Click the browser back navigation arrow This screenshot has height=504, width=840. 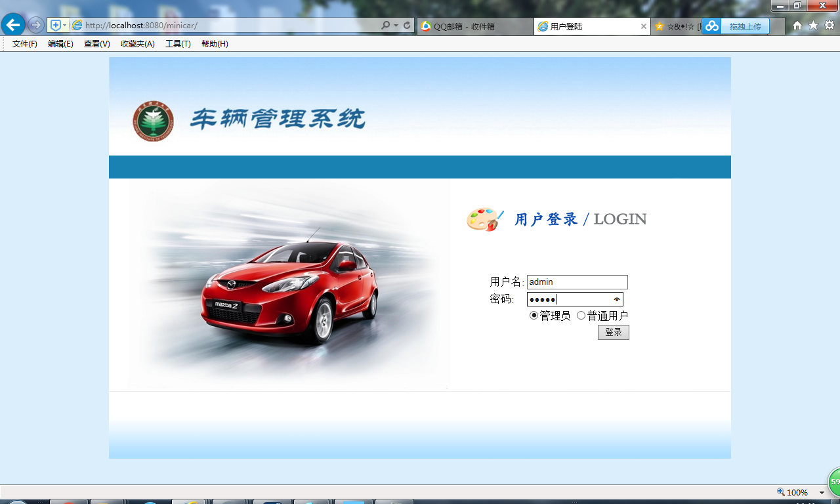click(x=13, y=24)
